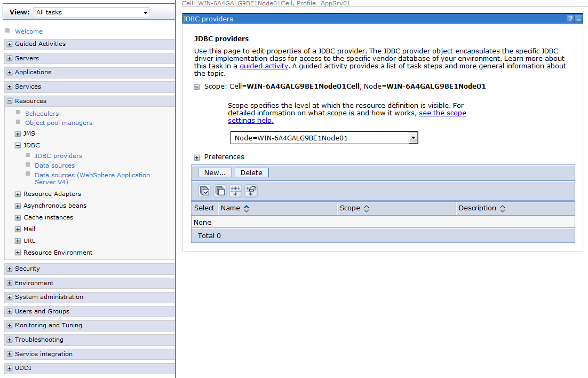Collapse the JDBC tree node
The image size is (588, 378).
[18, 145]
